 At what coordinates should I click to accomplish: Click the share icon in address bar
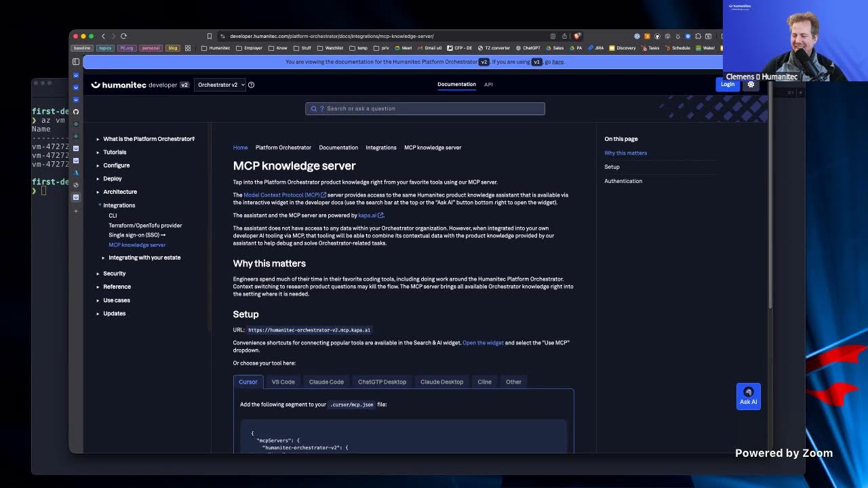pyautogui.click(x=564, y=36)
